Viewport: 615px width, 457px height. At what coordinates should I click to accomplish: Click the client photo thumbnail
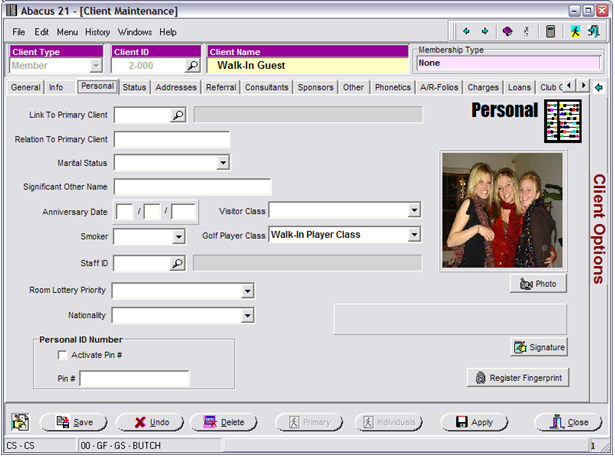coord(502,210)
